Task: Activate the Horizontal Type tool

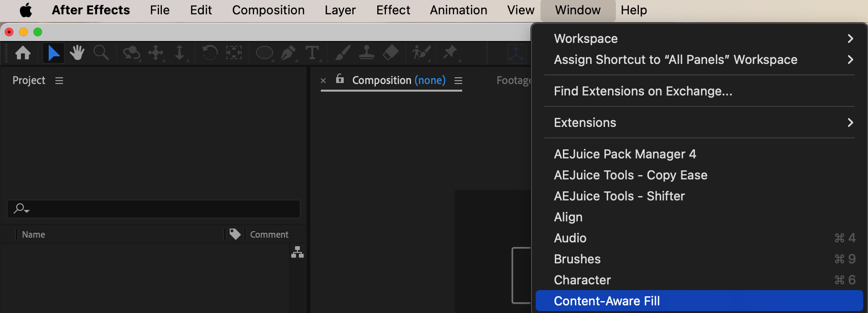Action: click(x=312, y=52)
